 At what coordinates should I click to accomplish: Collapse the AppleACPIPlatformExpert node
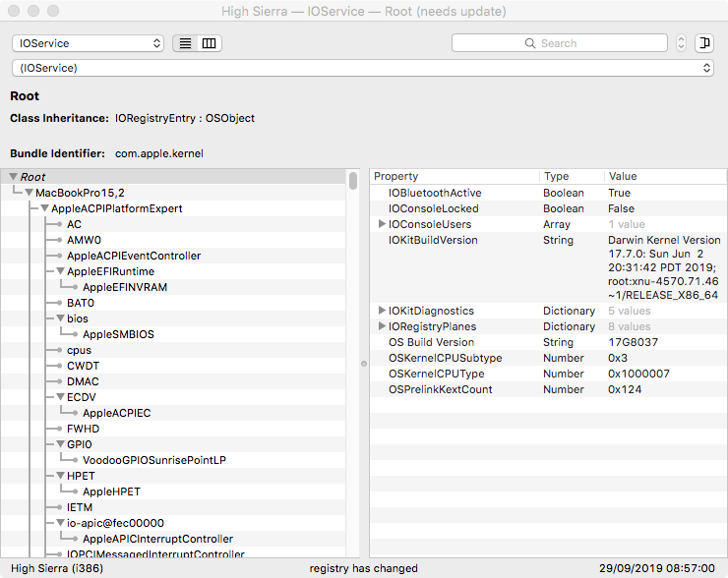coord(44,208)
